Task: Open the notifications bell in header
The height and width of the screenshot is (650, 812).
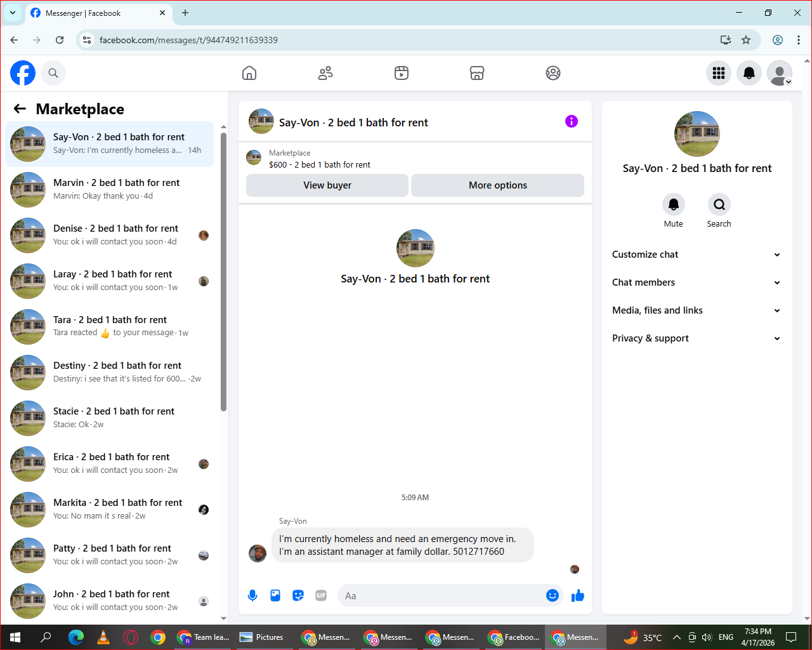Action: point(749,73)
